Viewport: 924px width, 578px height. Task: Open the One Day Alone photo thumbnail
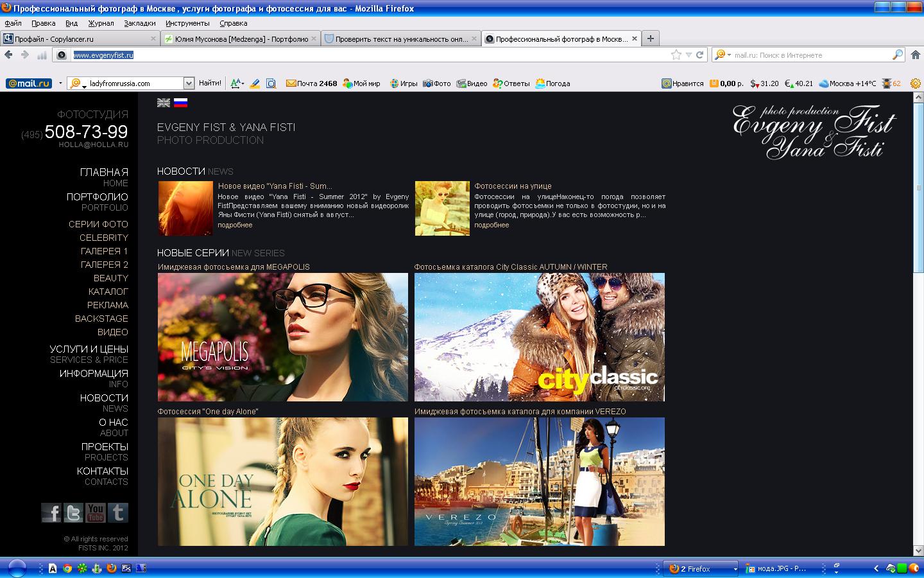pos(283,482)
